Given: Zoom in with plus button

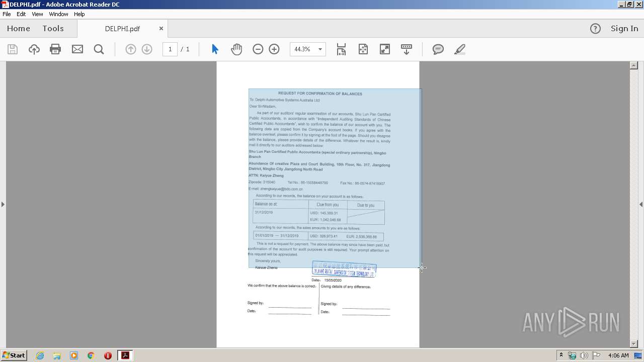Looking at the screenshot, I should coord(274,49).
